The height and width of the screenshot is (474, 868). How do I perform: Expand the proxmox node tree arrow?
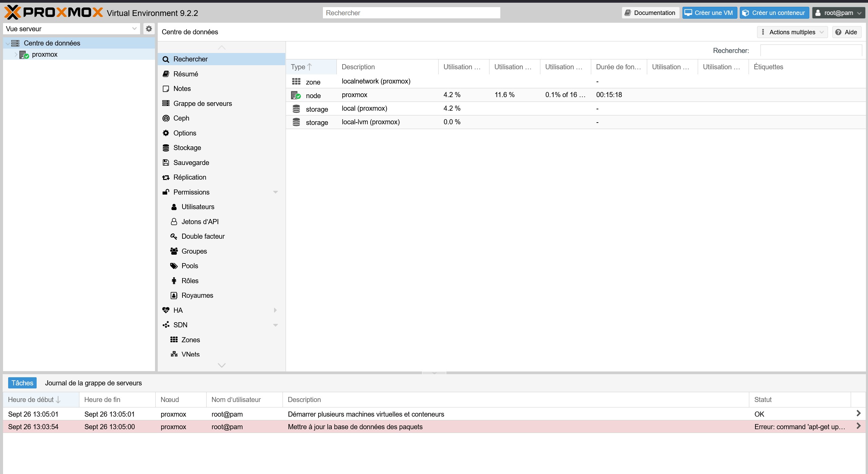point(16,54)
